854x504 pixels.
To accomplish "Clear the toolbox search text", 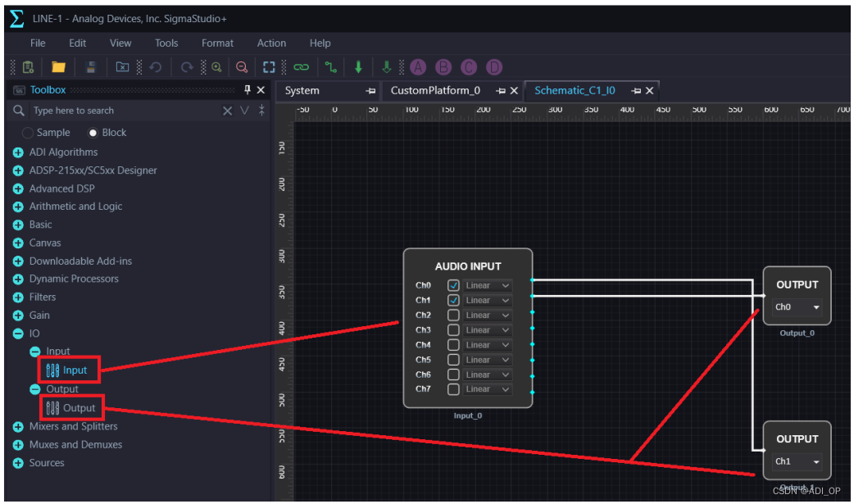I will point(228,111).
